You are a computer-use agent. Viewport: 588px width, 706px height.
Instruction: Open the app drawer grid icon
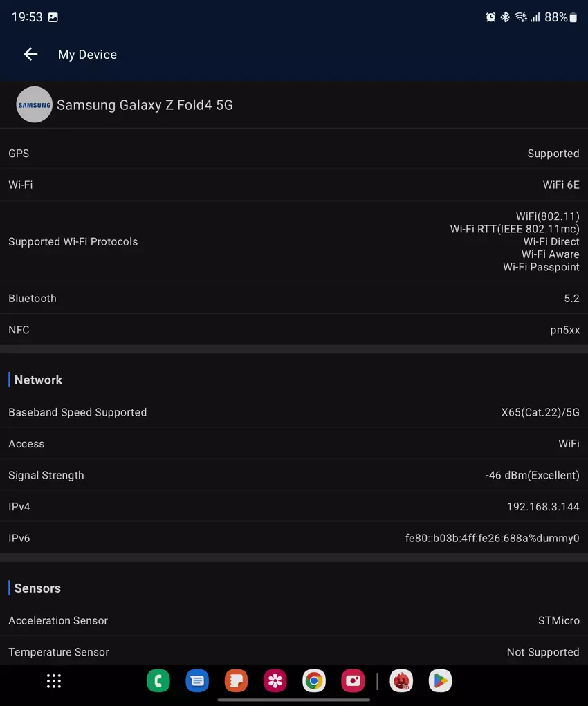(54, 681)
